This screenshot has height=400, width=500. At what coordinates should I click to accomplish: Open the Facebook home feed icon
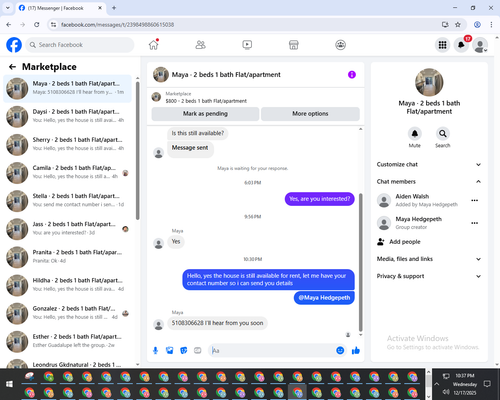pyautogui.click(x=153, y=45)
